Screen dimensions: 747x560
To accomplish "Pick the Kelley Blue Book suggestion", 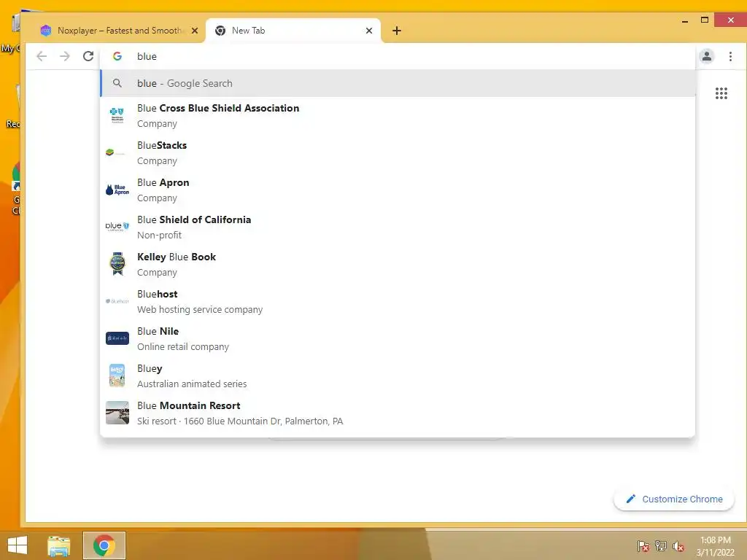I will click(398, 264).
